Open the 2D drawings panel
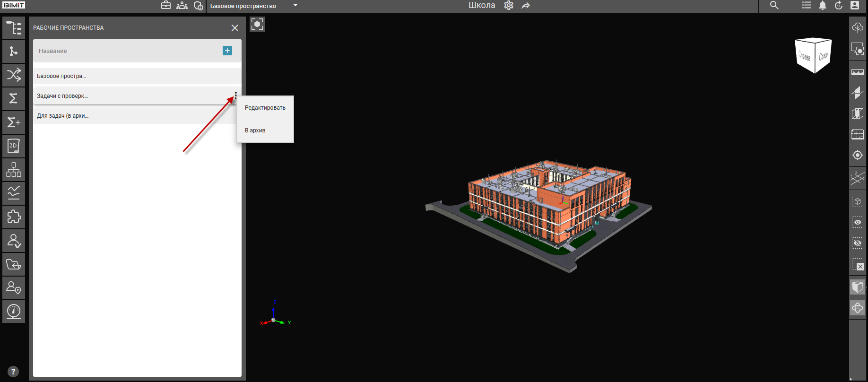The height and width of the screenshot is (382, 868). coord(14,146)
